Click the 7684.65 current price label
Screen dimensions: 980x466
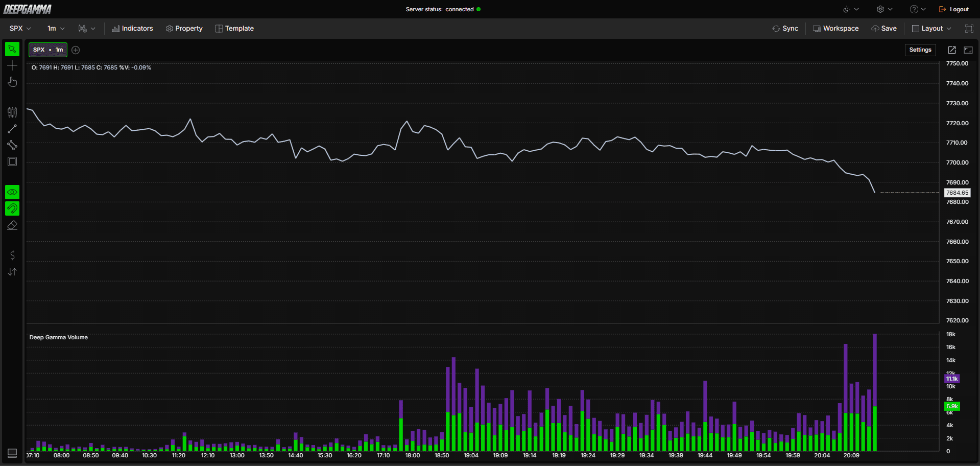coord(957,193)
